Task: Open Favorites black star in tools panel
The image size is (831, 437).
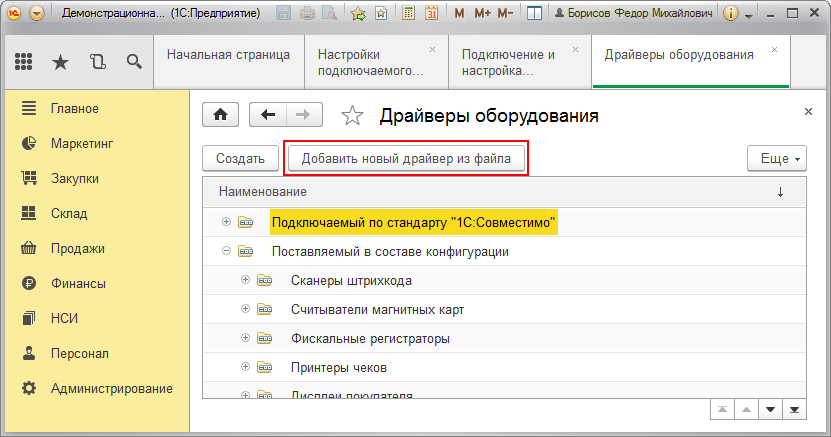Action: pos(60,63)
